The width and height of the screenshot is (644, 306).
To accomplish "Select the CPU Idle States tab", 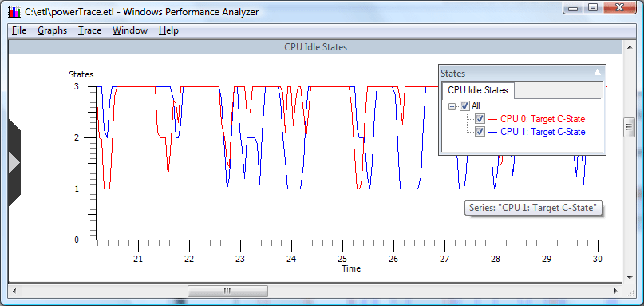I will (x=478, y=90).
